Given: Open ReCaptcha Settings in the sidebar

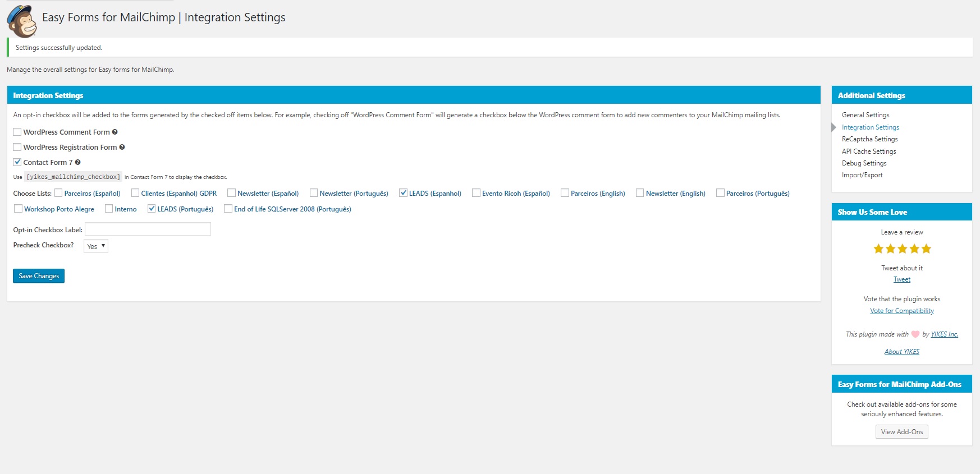Looking at the screenshot, I should click(870, 139).
